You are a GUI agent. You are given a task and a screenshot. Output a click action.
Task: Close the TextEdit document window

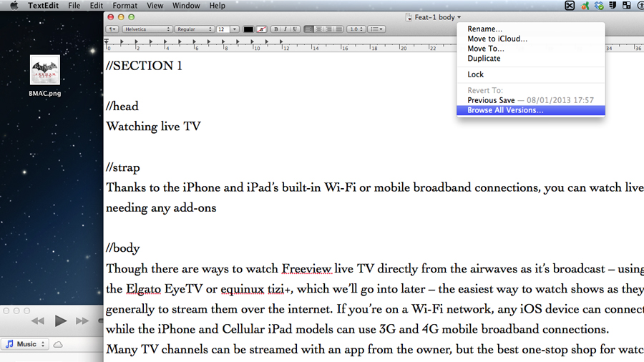[x=110, y=17]
